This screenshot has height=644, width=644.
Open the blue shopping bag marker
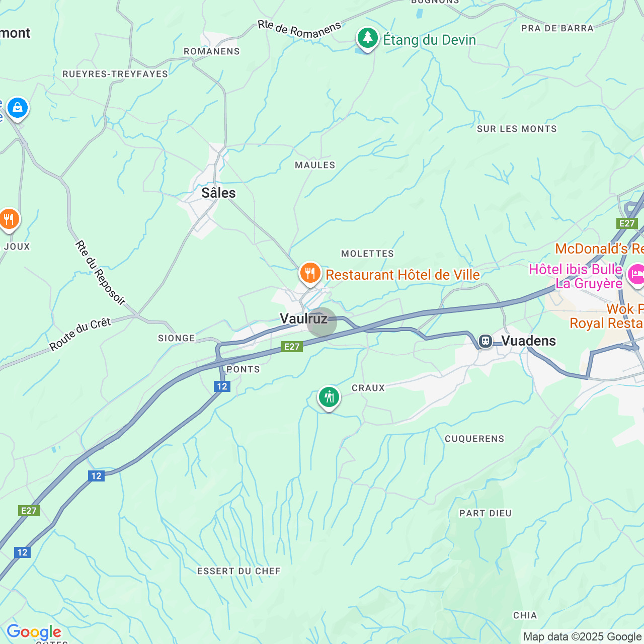[18, 109]
